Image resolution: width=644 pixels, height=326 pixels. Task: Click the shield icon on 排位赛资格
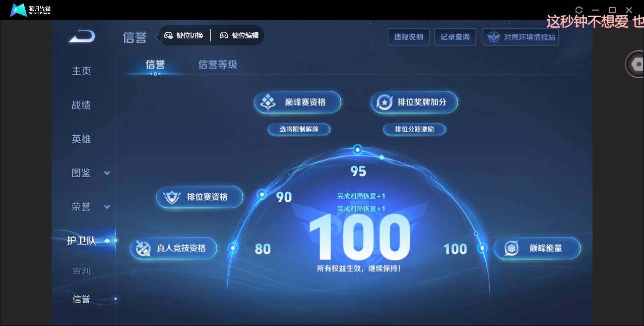[x=172, y=197]
